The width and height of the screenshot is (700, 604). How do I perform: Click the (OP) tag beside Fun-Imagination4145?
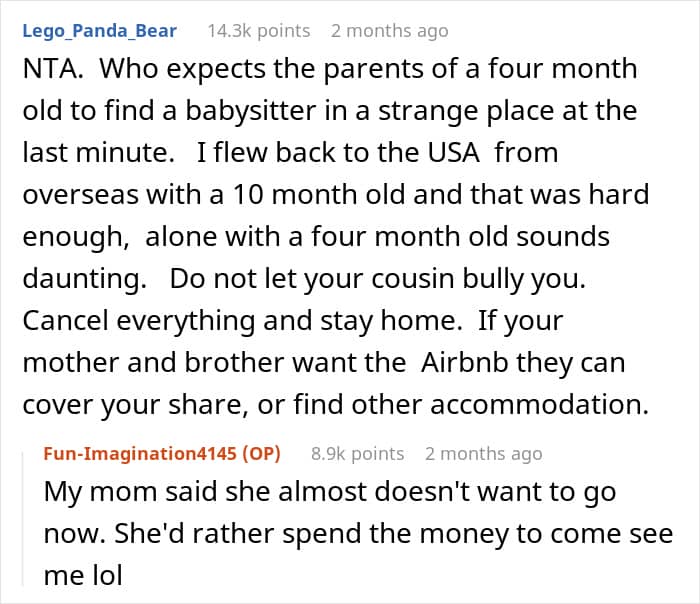click(261, 454)
